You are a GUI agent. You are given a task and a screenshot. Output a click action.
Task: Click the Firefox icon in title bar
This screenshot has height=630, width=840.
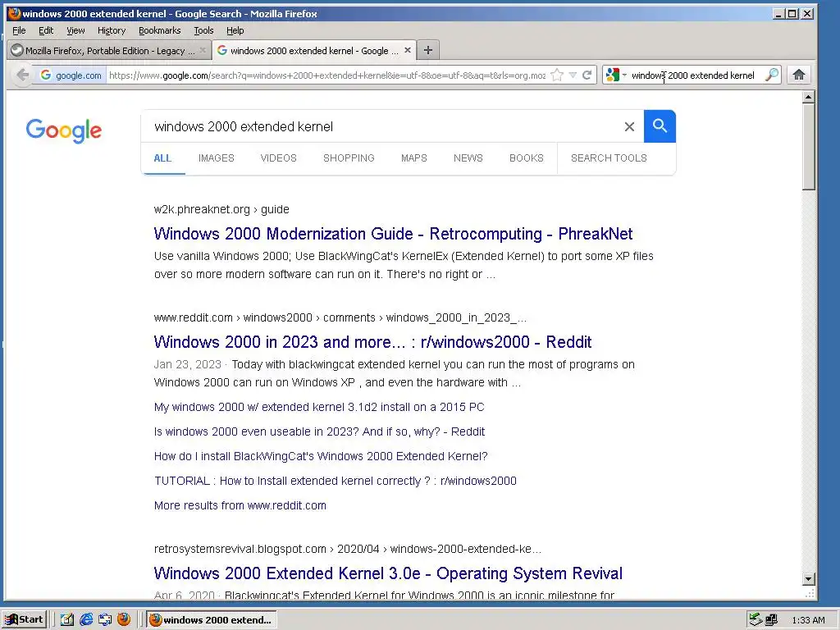(15, 13)
